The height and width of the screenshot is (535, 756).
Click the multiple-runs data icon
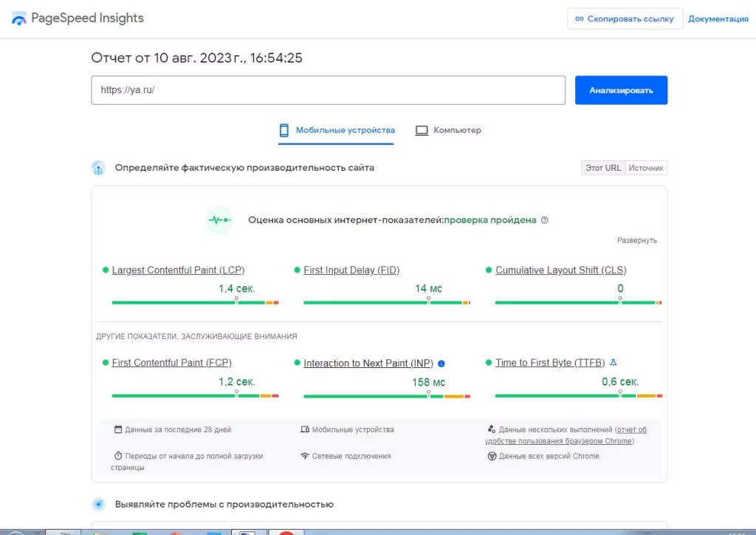pyautogui.click(x=491, y=429)
